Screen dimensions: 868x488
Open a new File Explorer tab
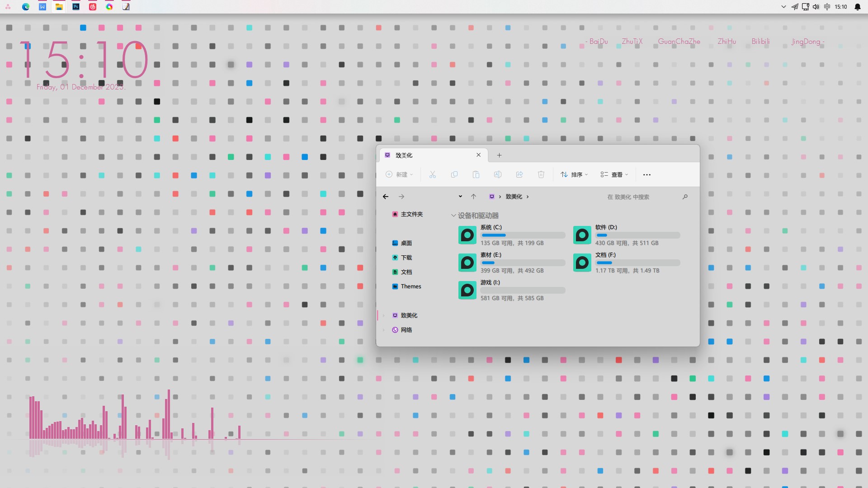point(499,155)
